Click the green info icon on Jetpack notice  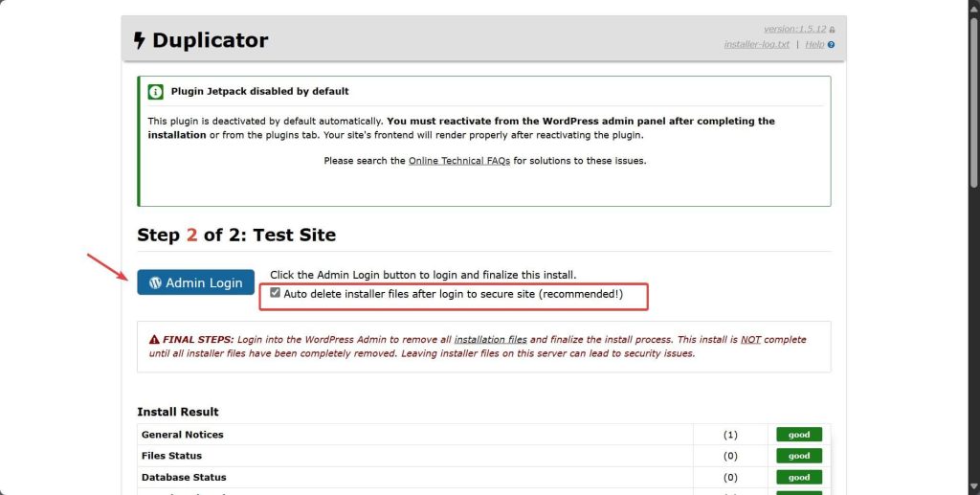click(156, 92)
